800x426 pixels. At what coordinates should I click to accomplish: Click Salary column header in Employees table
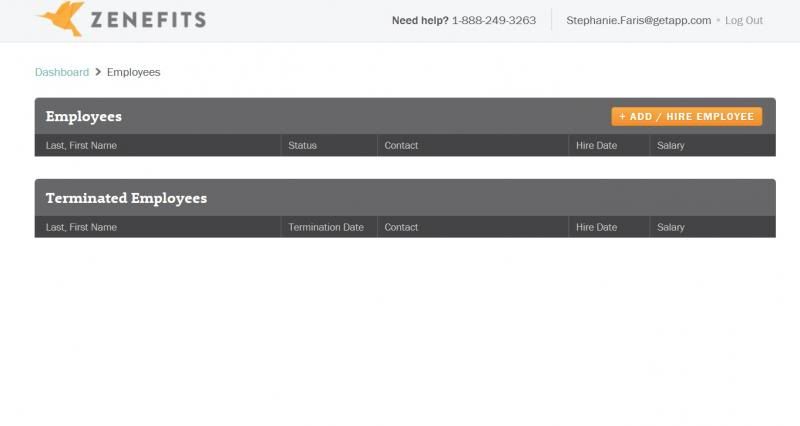(670, 145)
